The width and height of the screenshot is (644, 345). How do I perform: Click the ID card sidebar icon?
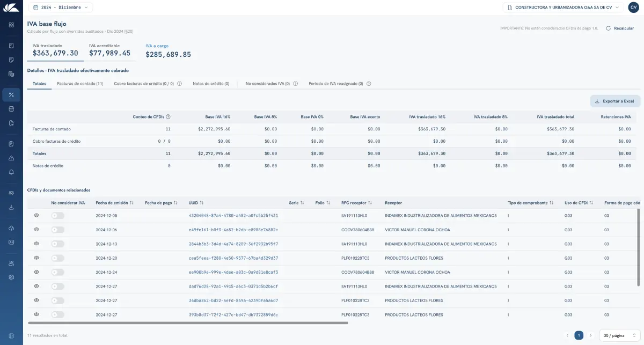pos(11,242)
